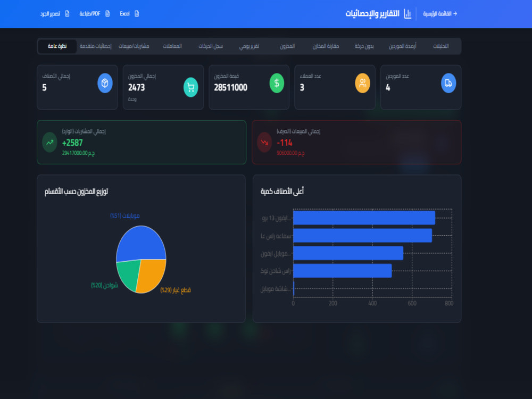The height and width of the screenshot is (399, 532).
Task: Click the document icon beside Excel
Action: point(137,14)
